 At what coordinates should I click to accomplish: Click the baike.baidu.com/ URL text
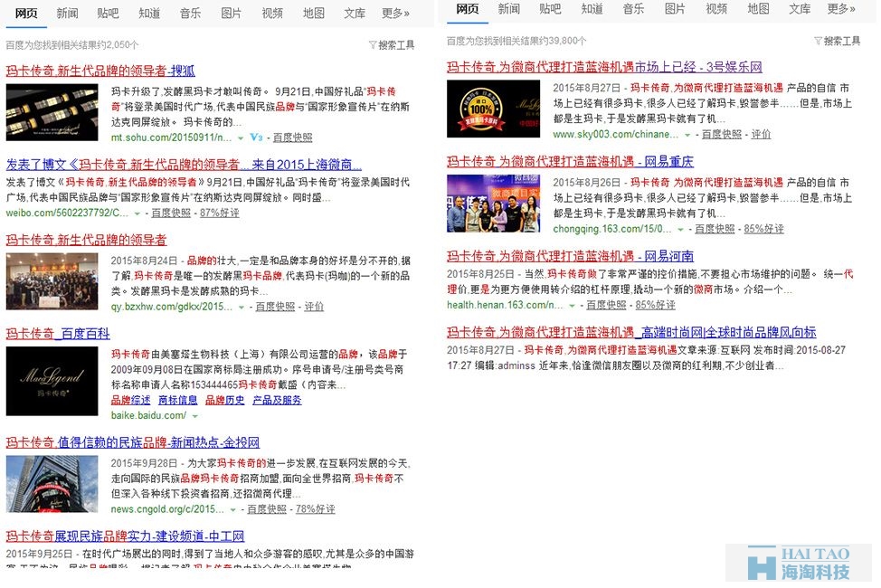click(x=149, y=416)
